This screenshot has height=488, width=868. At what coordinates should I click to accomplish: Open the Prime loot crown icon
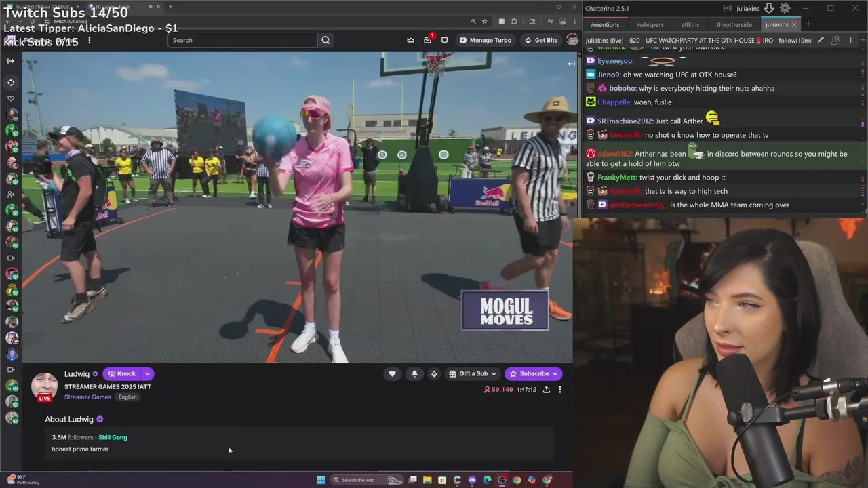click(410, 40)
